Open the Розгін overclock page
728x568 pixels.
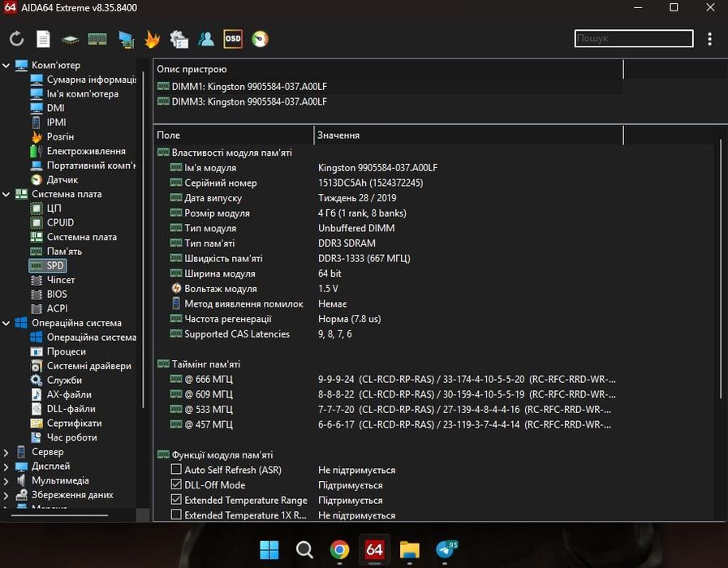click(52, 137)
